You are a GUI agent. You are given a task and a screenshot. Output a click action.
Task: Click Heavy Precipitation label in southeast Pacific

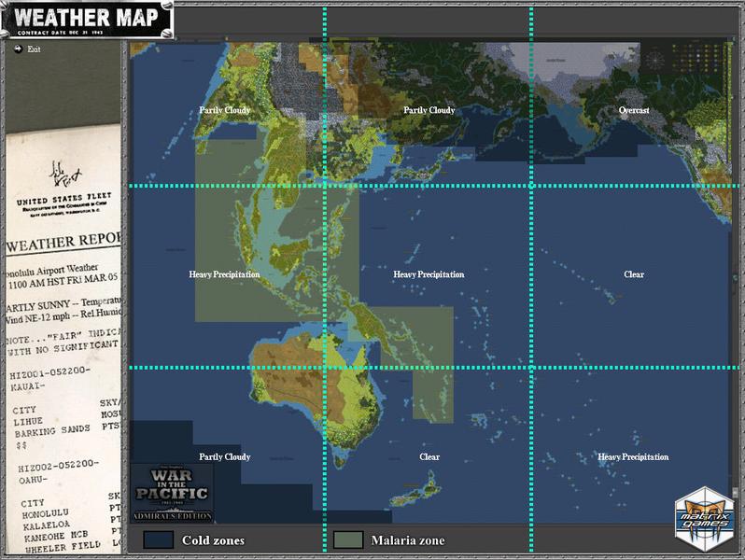(x=633, y=457)
